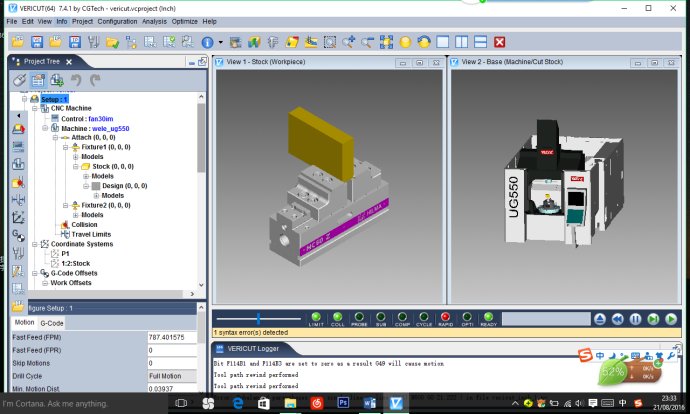Screen dimensions: 690x414
Task: Click the Pause simulation button
Action: (635, 319)
